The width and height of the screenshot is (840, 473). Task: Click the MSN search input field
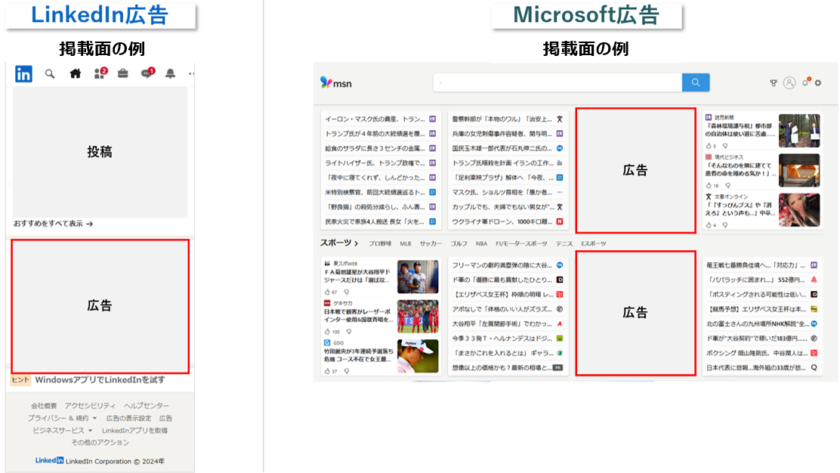[x=556, y=83]
